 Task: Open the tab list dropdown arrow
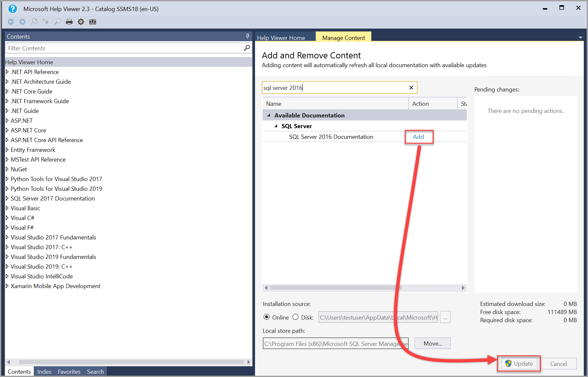580,37
